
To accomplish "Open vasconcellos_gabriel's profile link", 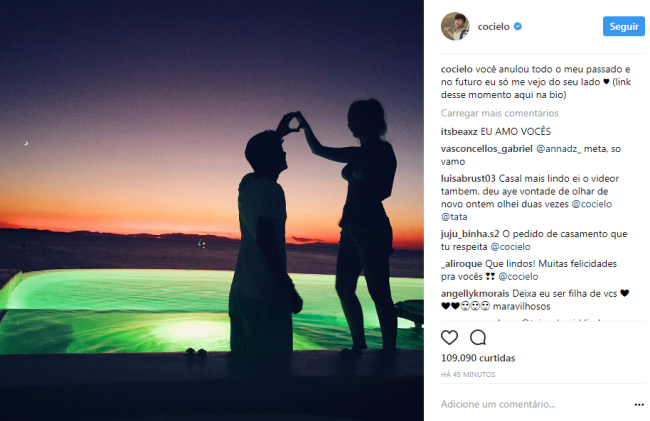I will (x=487, y=149).
